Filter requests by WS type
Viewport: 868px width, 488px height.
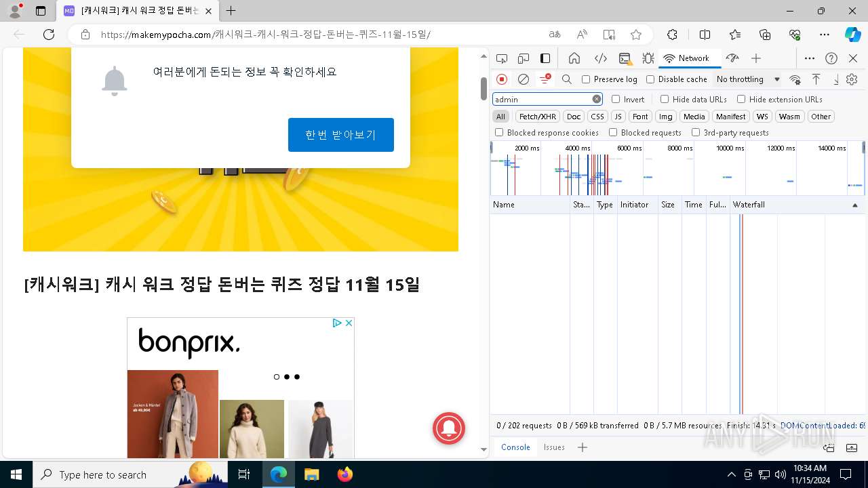point(762,117)
